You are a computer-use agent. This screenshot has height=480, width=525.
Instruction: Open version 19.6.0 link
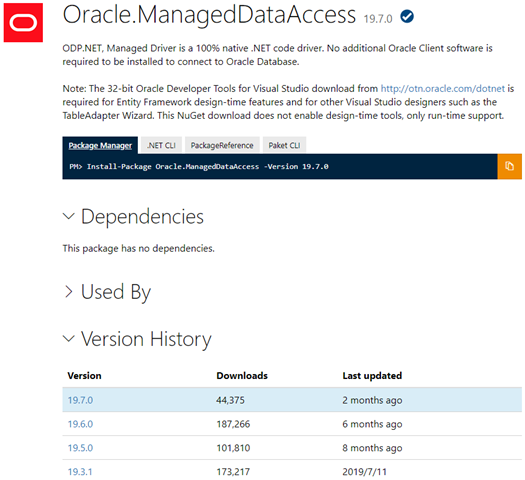click(80, 424)
